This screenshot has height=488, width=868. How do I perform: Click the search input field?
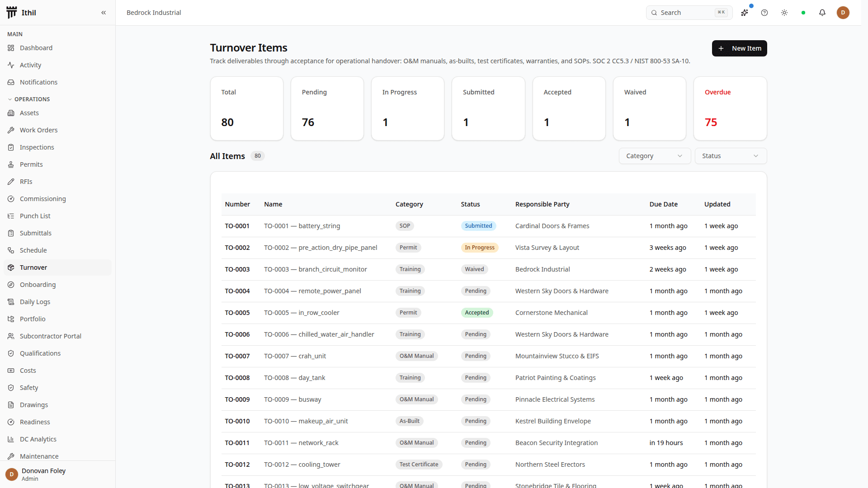tap(689, 13)
